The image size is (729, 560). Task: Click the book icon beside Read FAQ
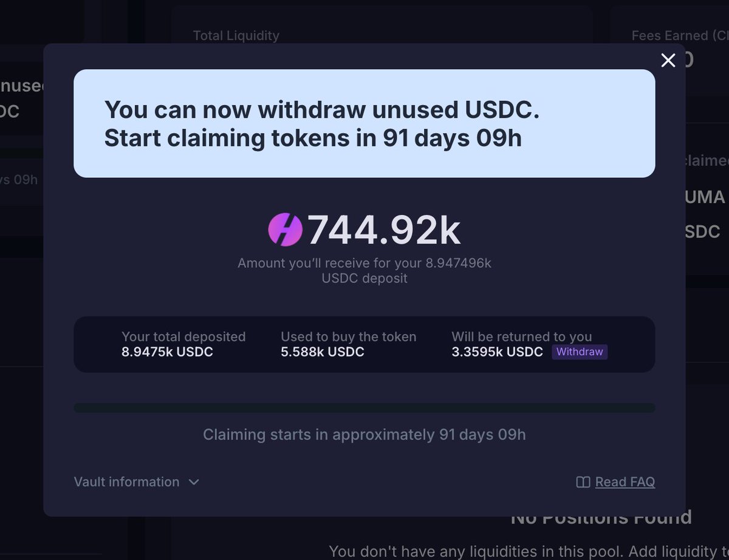(583, 482)
